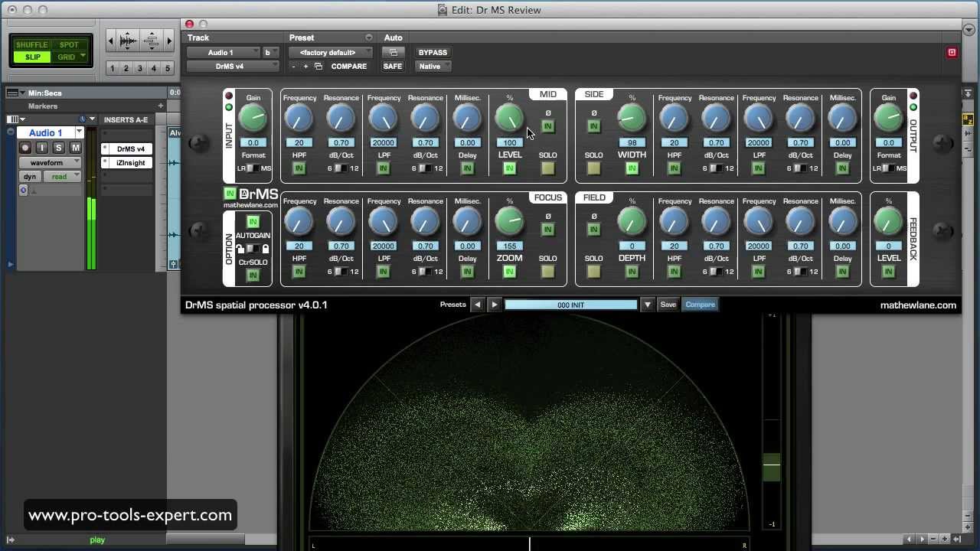Open the waveform track view dropdown

51,163
